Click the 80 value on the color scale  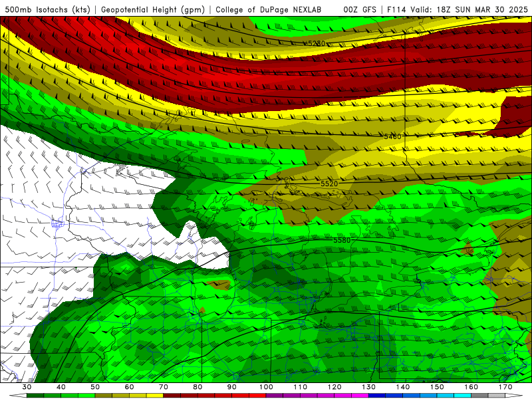tap(198, 387)
